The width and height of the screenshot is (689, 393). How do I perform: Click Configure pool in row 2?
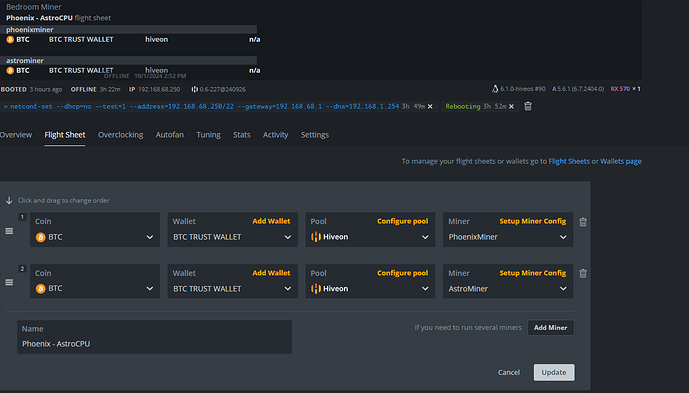pos(403,273)
